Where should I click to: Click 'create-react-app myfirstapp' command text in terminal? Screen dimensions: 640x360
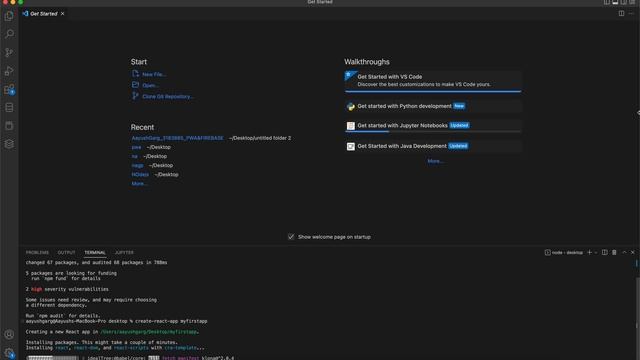tap(171, 321)
